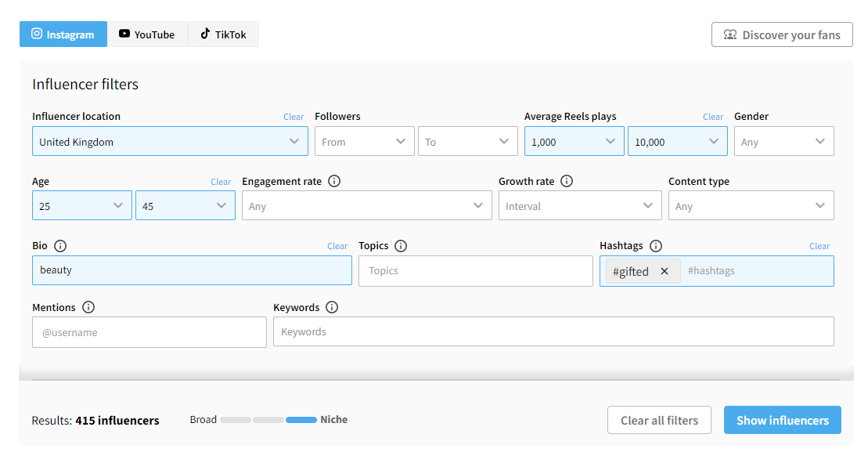
Task: Focus the Topics input field
Action: tap(476, 271)
